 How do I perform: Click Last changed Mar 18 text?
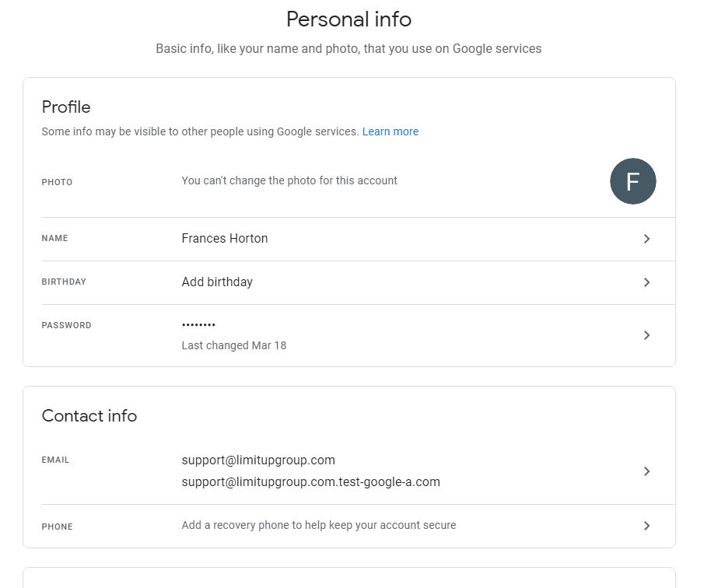(234, 345)
